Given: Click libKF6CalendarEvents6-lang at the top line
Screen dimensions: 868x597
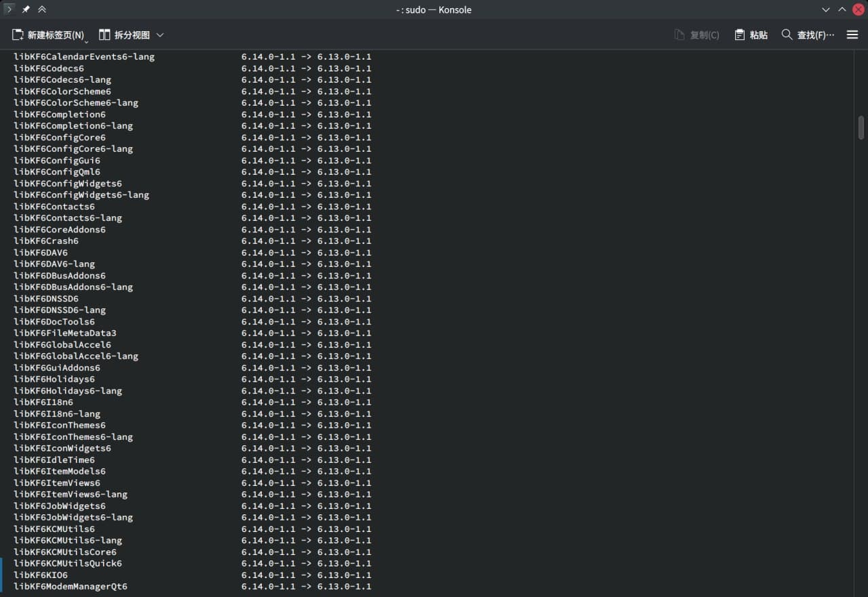Looking at the screenshot, I should 84,57.
